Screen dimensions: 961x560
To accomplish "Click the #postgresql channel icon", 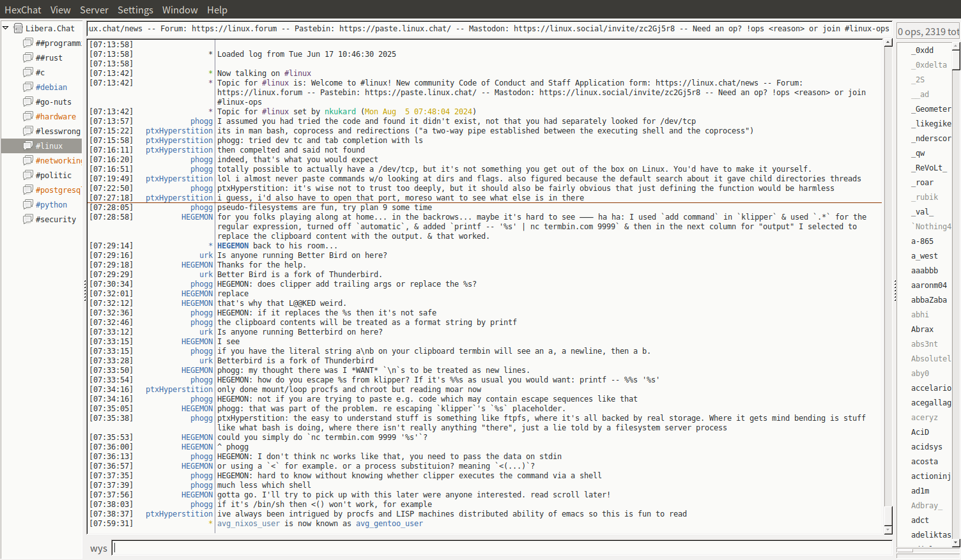I will tap(27, 190).
